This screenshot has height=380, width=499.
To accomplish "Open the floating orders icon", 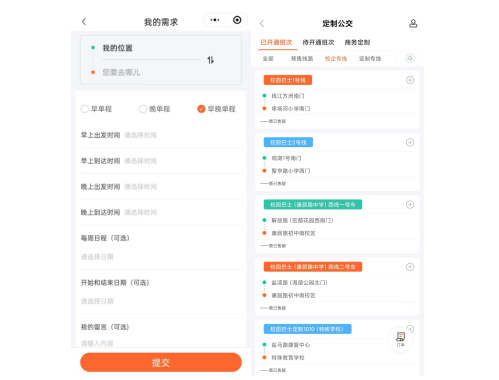I will pyautogui.click(x=401, y=339).
